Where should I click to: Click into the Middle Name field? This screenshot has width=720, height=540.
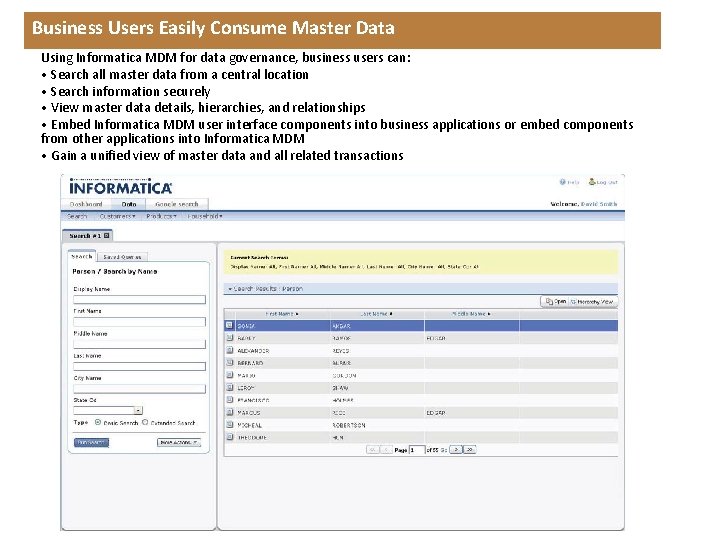coord(139,344)
